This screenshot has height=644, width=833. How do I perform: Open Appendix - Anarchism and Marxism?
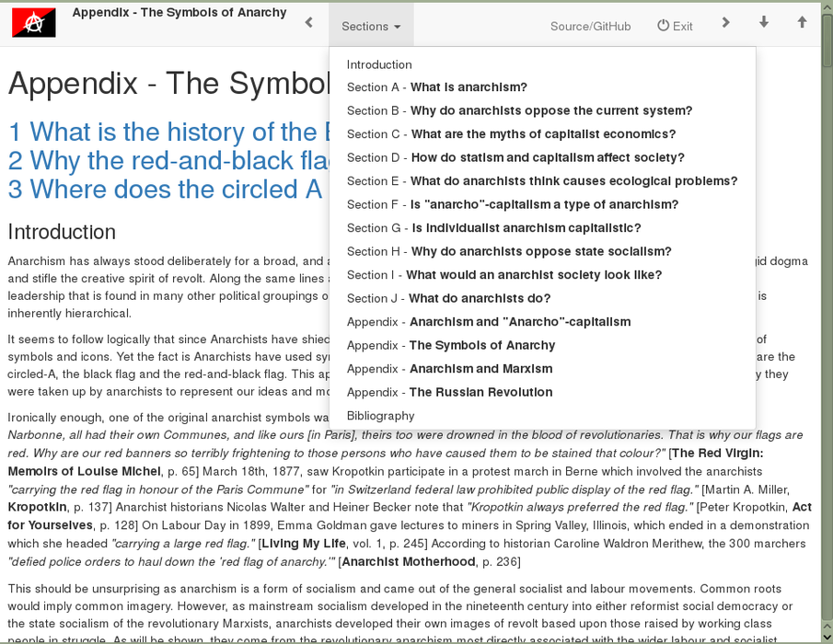449,369
